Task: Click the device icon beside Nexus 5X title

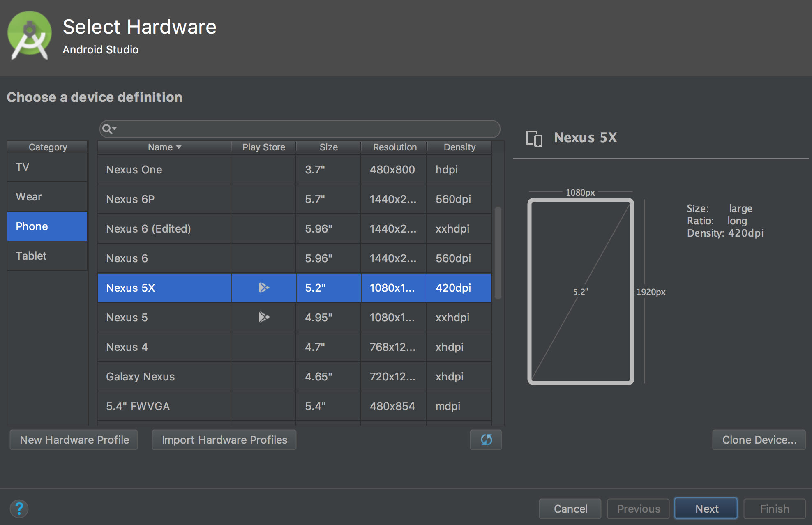Action: point(534,138)
